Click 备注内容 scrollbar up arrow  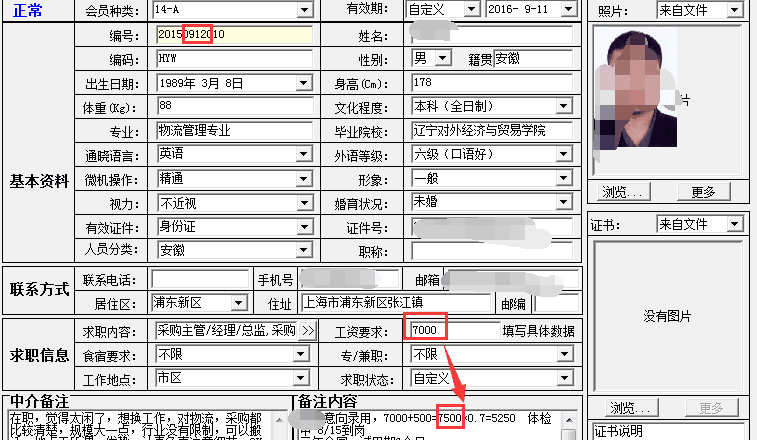click(570, 420)
